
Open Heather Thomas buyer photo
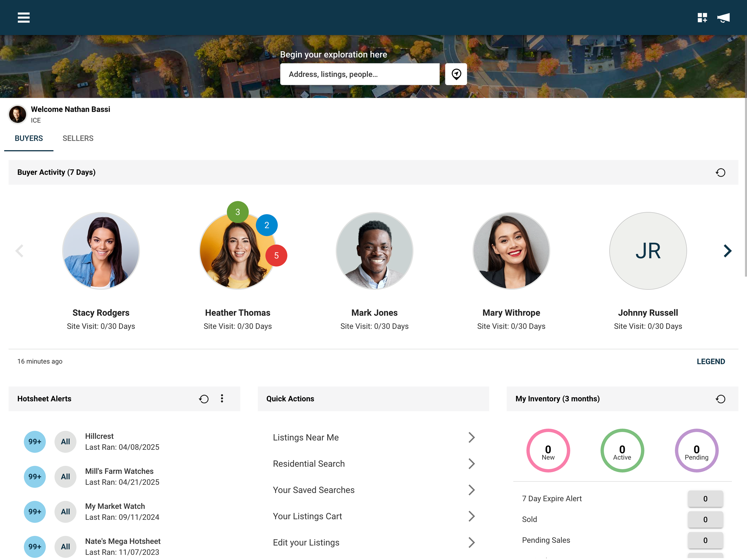[x=238, y=251]
